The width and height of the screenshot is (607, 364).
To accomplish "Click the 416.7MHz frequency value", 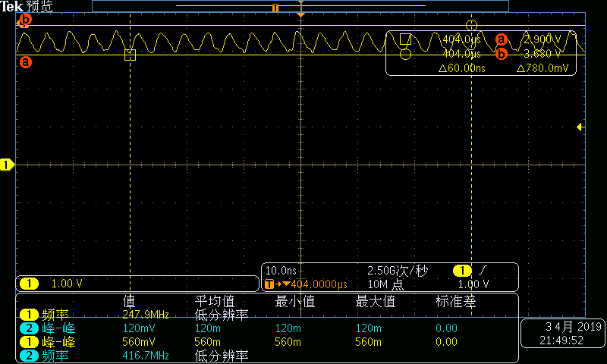I will 146,356.
